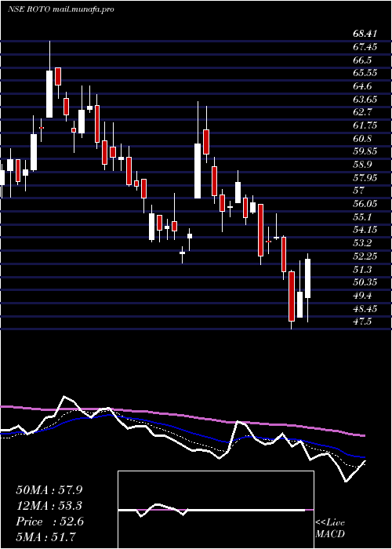Click the 'NSE ROTO mail.munafa.pro' title text
The width and height of the screenshot is (392, 549).
click(x=61, y=9)
